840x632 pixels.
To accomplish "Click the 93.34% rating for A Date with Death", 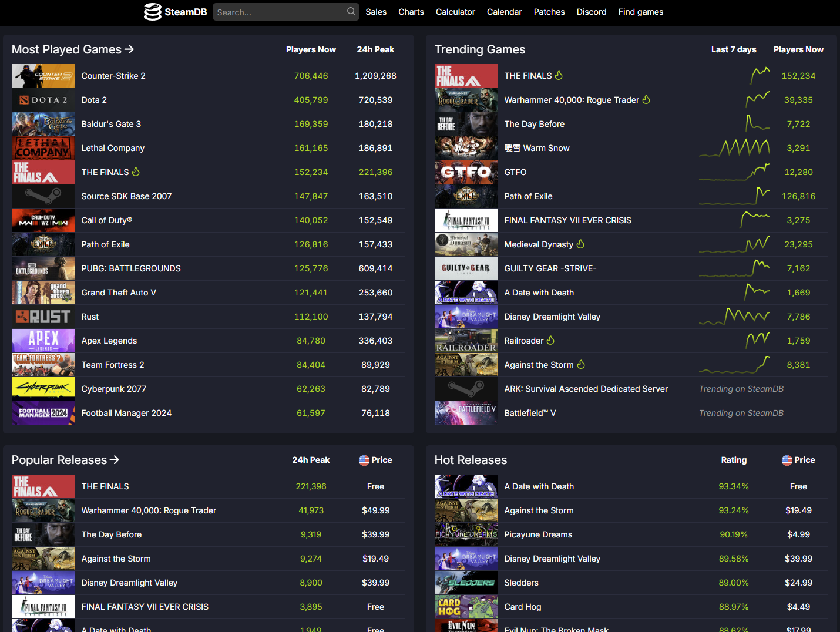I will coord(734,486).
